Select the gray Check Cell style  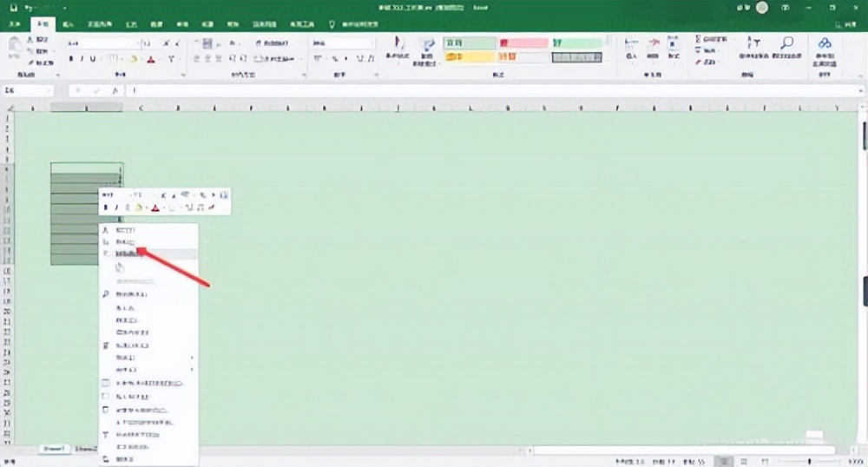coord(577,57)
